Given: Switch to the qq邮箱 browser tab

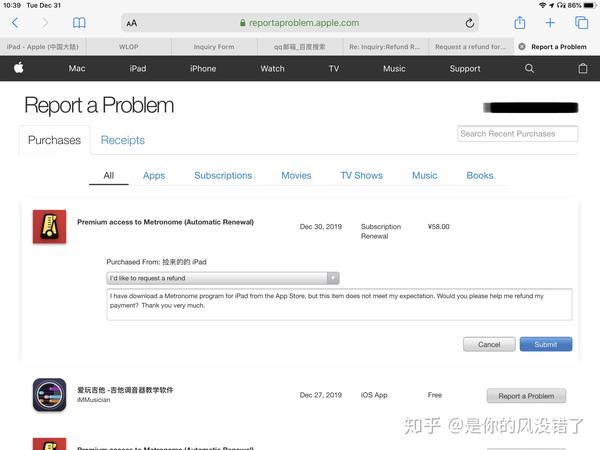Looking at the screenshot, I should (300, 47).
